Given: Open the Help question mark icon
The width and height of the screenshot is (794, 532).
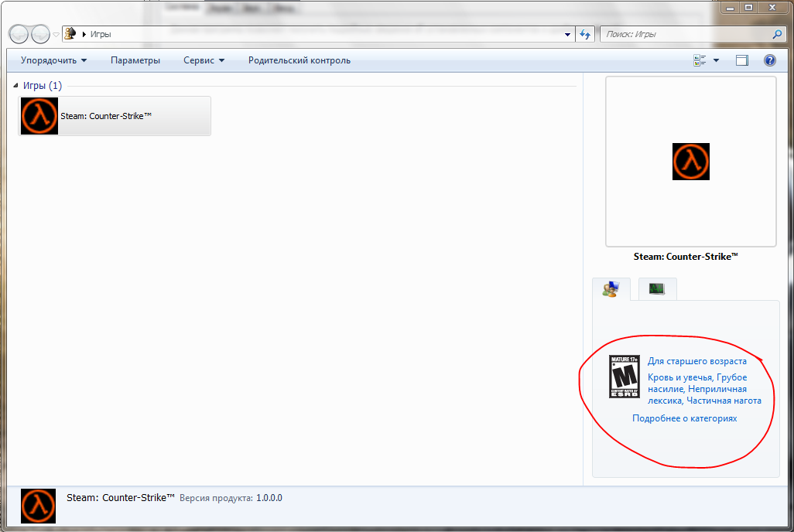Looking at the screenshot, I should tap(770, 60).
